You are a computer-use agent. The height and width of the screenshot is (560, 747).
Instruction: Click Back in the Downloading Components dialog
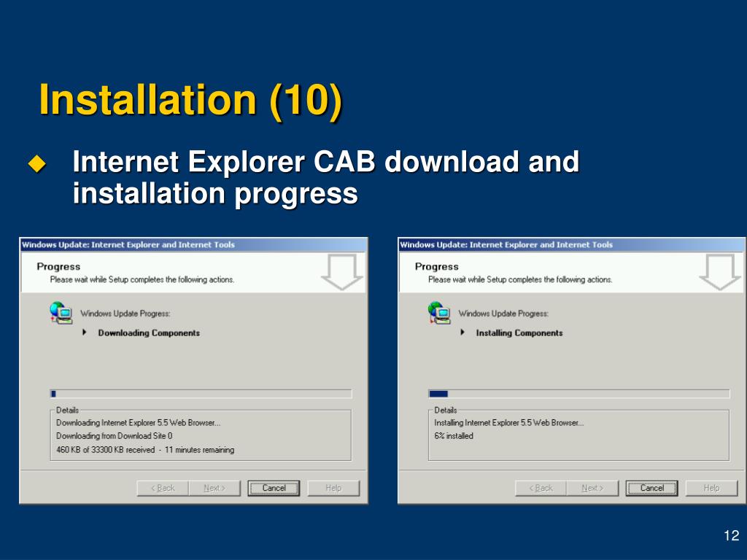pos(163,488)
